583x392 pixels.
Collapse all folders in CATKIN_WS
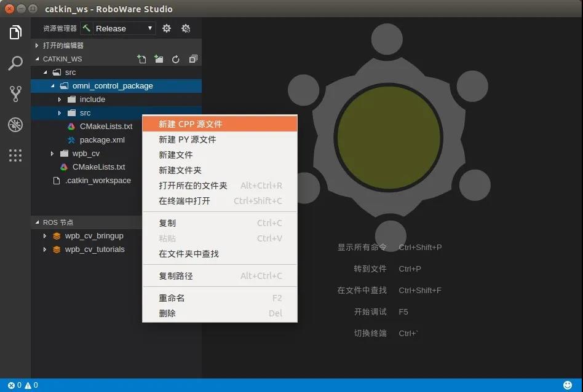click(x=193, y=59)
